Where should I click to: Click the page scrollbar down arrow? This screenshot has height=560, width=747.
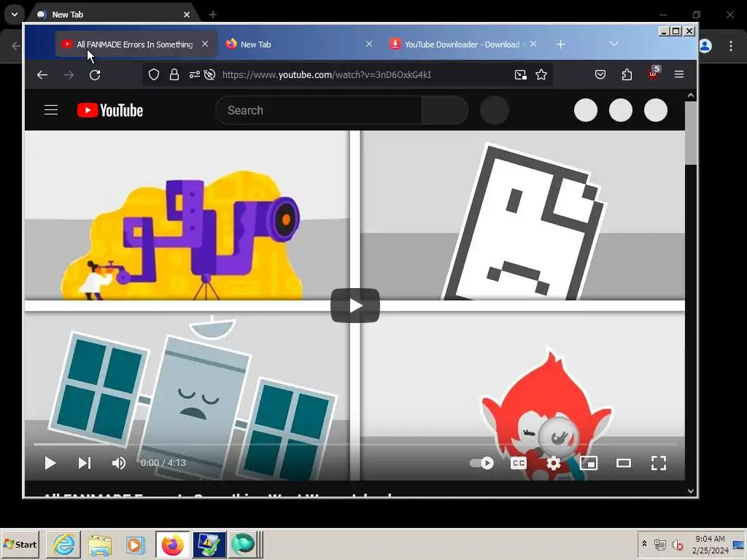point(691,491)
